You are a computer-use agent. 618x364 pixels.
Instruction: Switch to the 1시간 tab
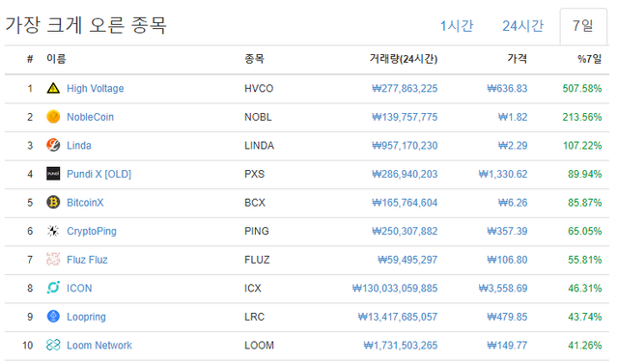(x=457, y=26)
